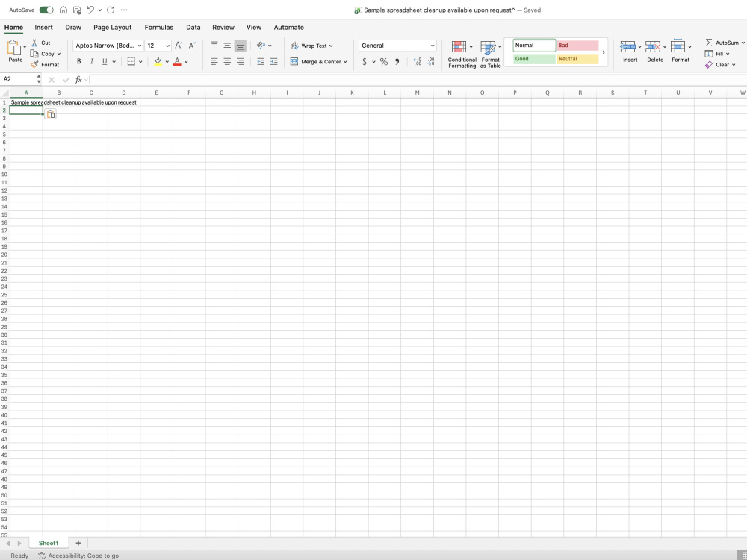Apply percent style icon
Viewport: 747px width, 560px height.
[383, 61]
